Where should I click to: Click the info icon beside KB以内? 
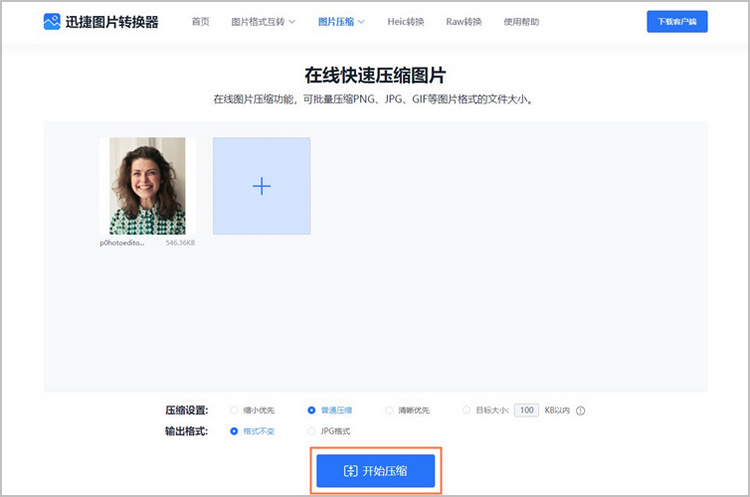(x=580, y=410)
